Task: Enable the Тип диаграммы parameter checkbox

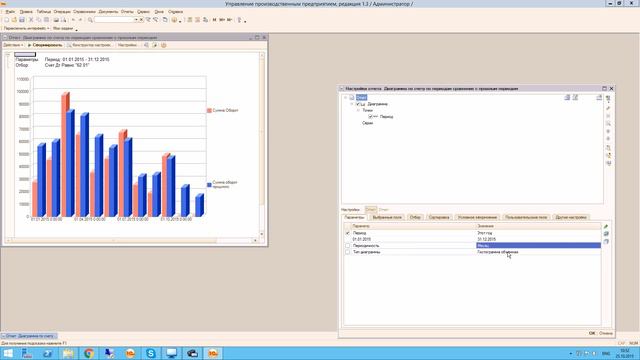Action: [x=348, y=252]
